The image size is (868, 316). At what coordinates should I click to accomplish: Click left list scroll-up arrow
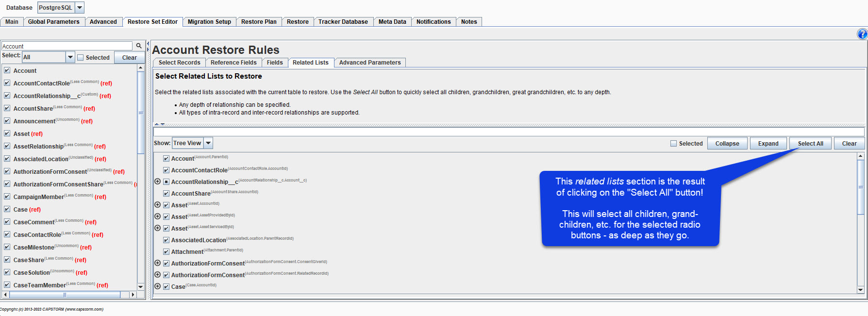pyautogui.click(x=141, y=68)
